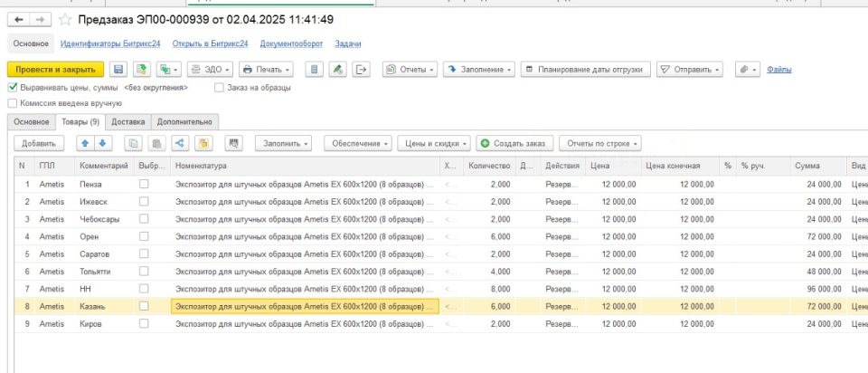Select the highlighted Номенклатура cell in the Казань row
The image size is (868, 373).
tap(305, 307)
